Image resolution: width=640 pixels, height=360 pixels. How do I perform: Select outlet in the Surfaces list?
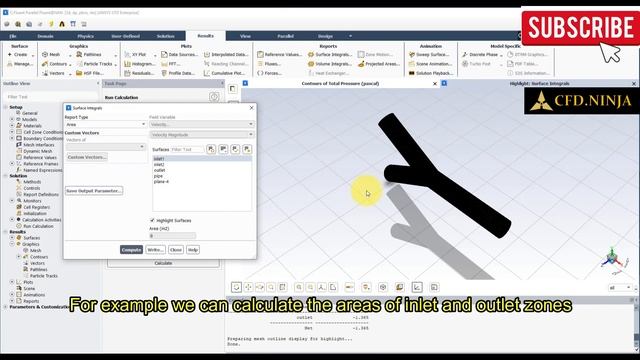202,170
